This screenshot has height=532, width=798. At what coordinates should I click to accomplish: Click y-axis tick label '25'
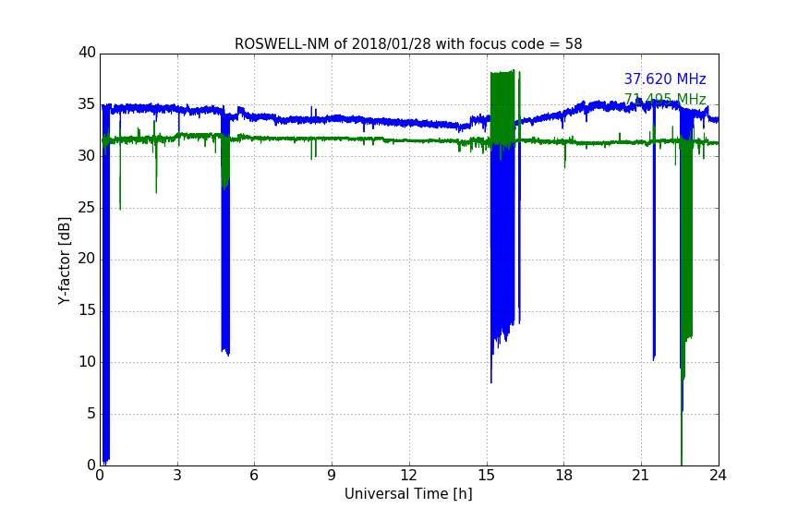click(x=87, y=207)
